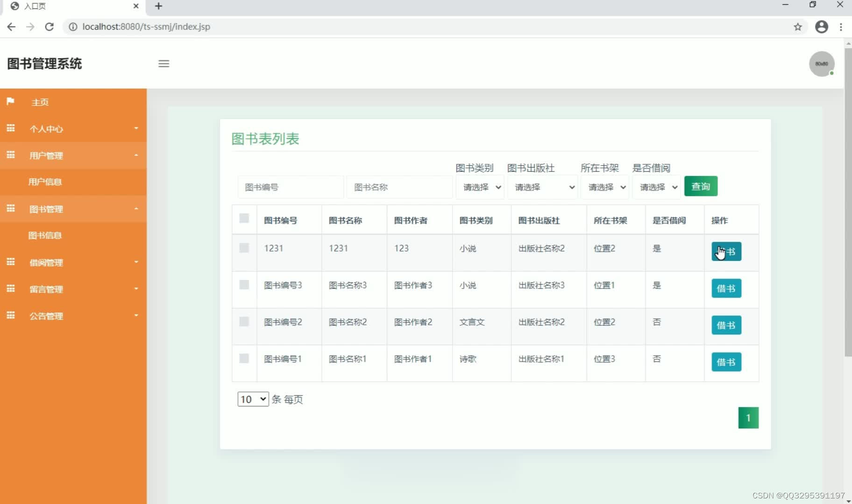Open the browser three-dot menu
Image resolution: width=852 pixels, height=504 pixels.
pos(841,27)
